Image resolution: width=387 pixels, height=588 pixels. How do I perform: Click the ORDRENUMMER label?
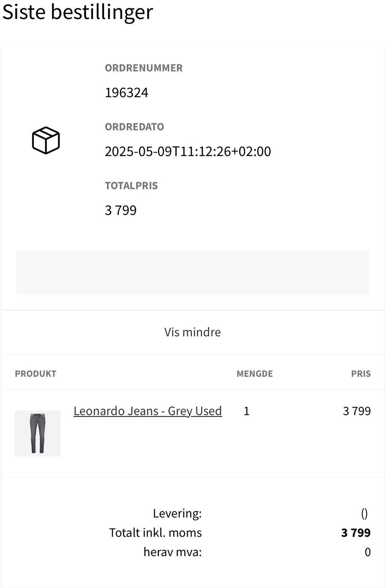144,68
